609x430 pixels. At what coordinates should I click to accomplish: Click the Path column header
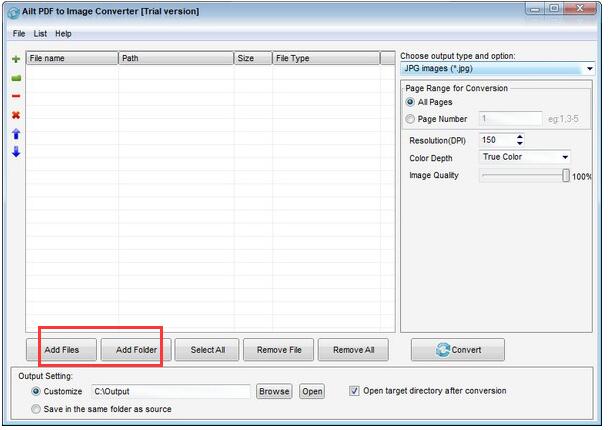click(176, 58)
